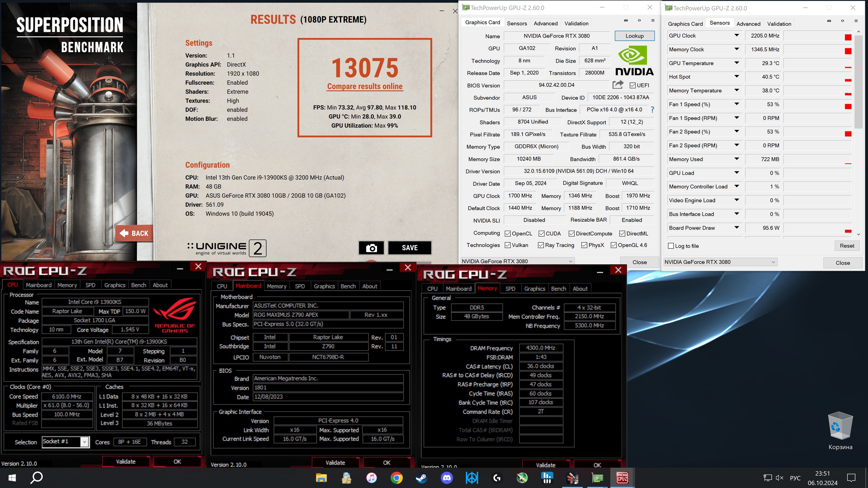Click Lookup button in GPU-Z
Viewport: 868px width, 488px height.
[x=634, y=36]
